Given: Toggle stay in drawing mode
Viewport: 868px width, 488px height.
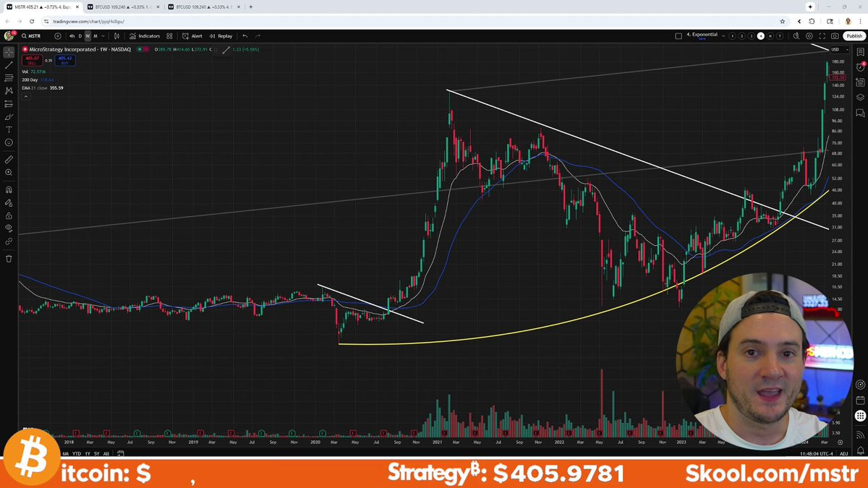Looking at the screenshot, I should click(9, 202).
